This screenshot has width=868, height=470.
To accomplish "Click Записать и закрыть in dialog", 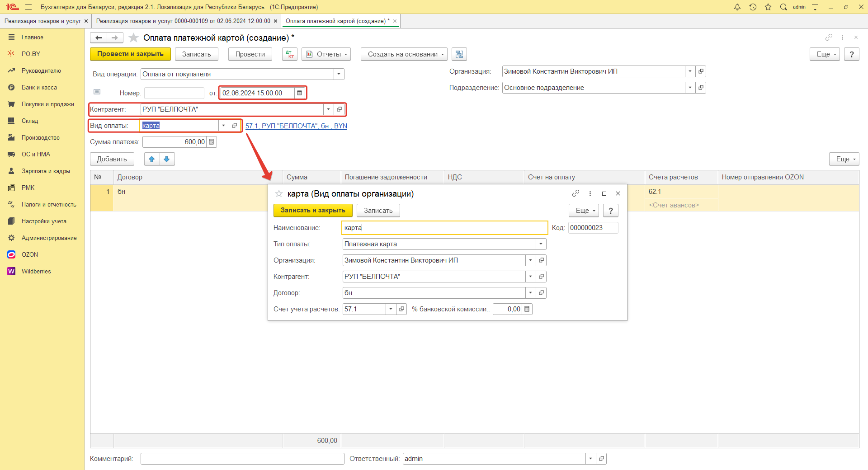I will coord(313,211).
